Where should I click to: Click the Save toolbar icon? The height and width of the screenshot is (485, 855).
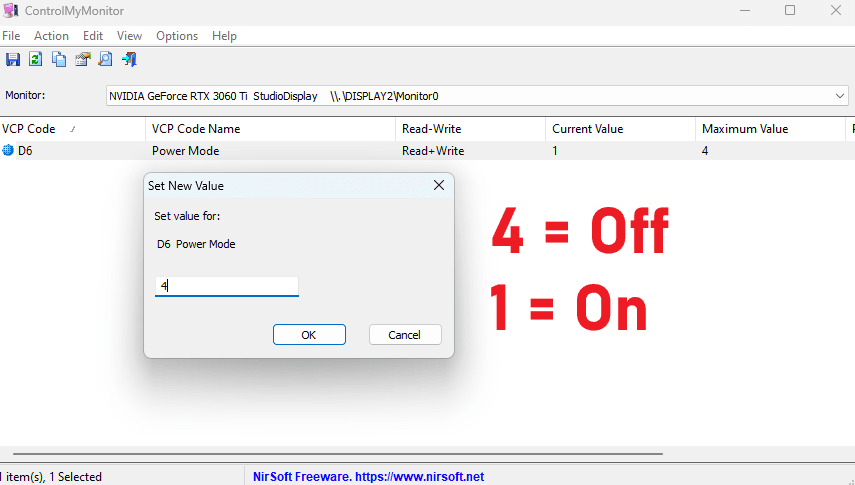12,60
